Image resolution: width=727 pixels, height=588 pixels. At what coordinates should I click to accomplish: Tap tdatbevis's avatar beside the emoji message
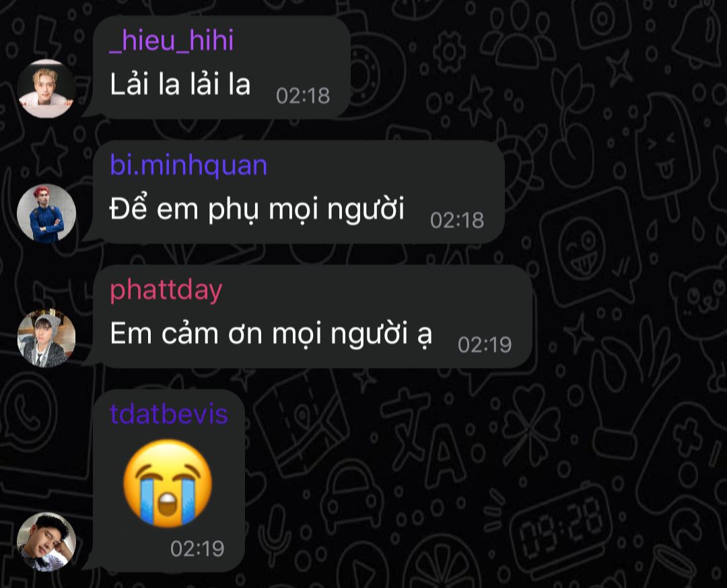(46, 541)
